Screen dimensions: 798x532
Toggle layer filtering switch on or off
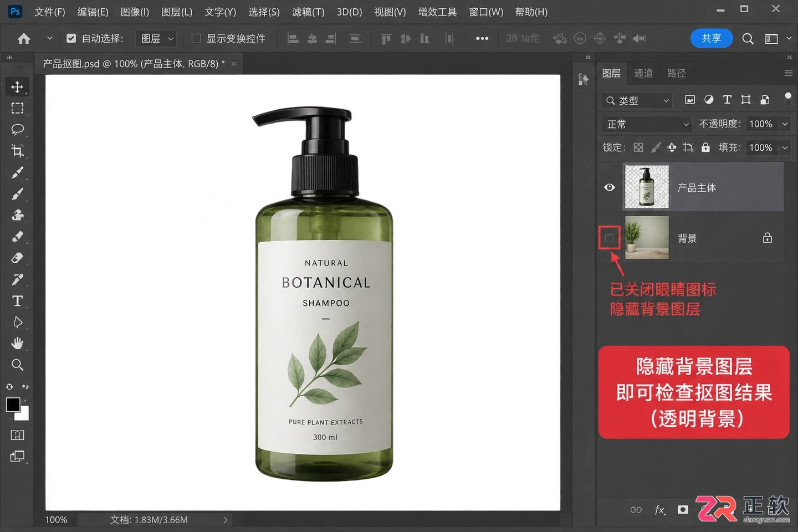tap(788, 99)
